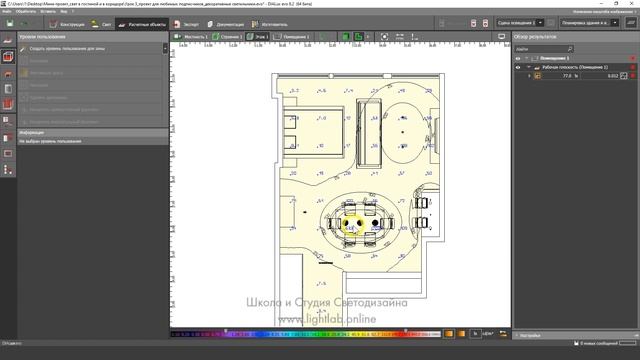Click the first green floor plan view icon

(x=346, y=37)
